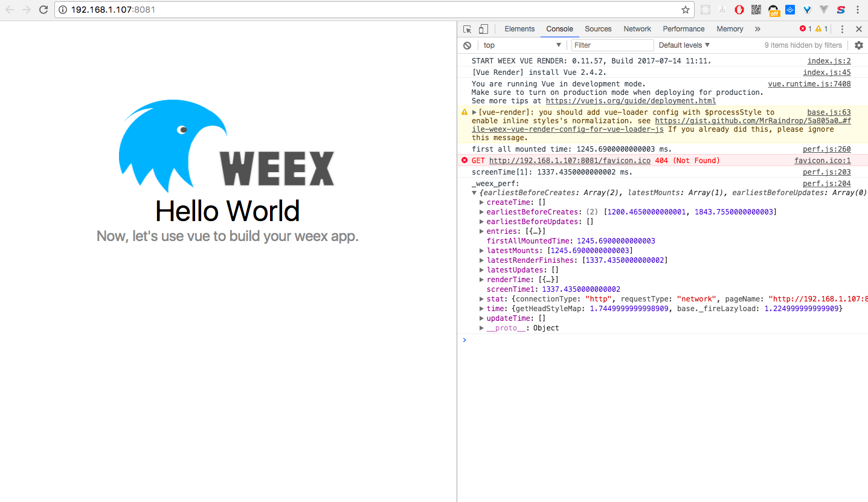Image resolution: width=868 pixels, height=502 pixels.
Task: Close the DevTools panel
Action: click(859, 29)
